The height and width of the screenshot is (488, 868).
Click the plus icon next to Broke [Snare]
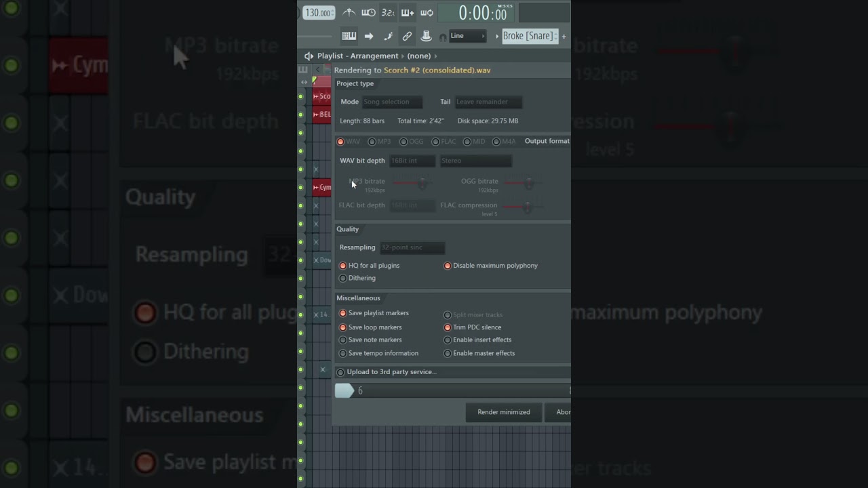(564, 37)
